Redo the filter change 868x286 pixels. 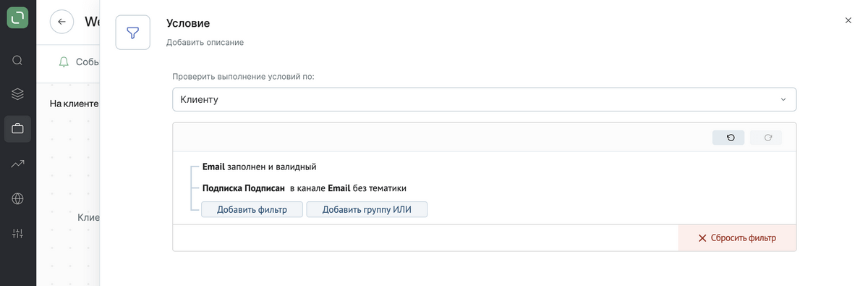[766, 138]
